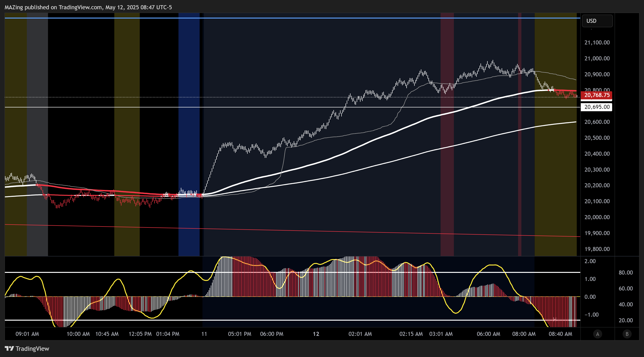This screenshot has width=644, height=357.
Task: Click the 20,200.00 price axis label
Action: [x=597, y=185]
